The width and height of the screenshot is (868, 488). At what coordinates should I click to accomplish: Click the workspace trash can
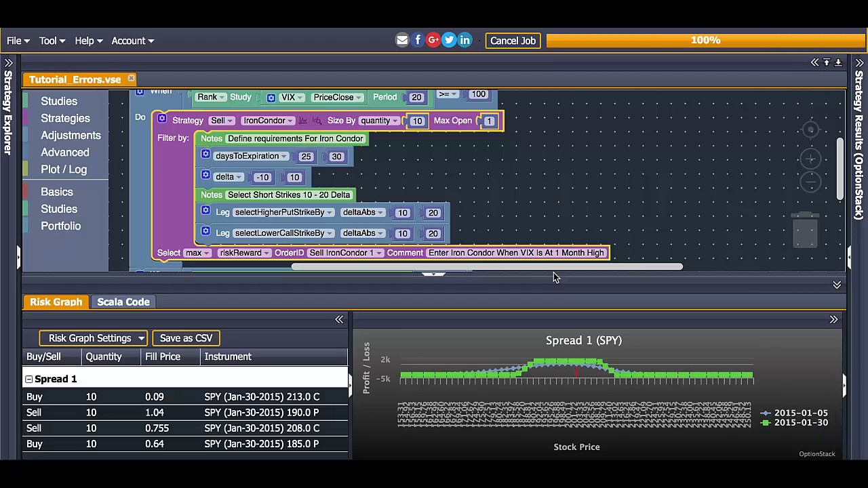806,230
